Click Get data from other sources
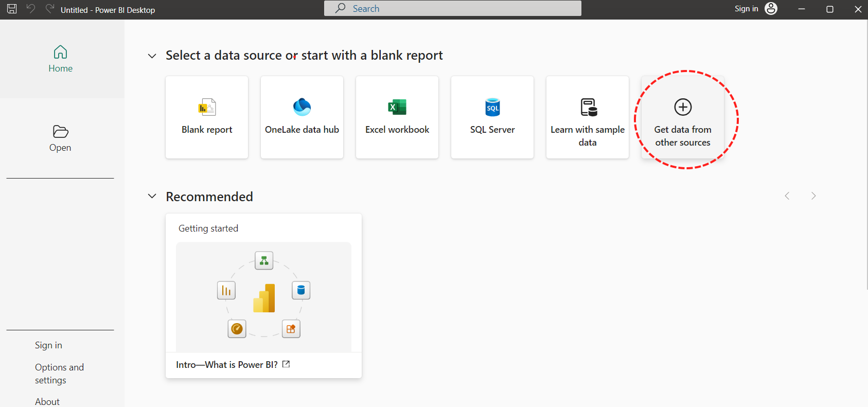This screenshot has width=868, height=407. pos(683,117)
